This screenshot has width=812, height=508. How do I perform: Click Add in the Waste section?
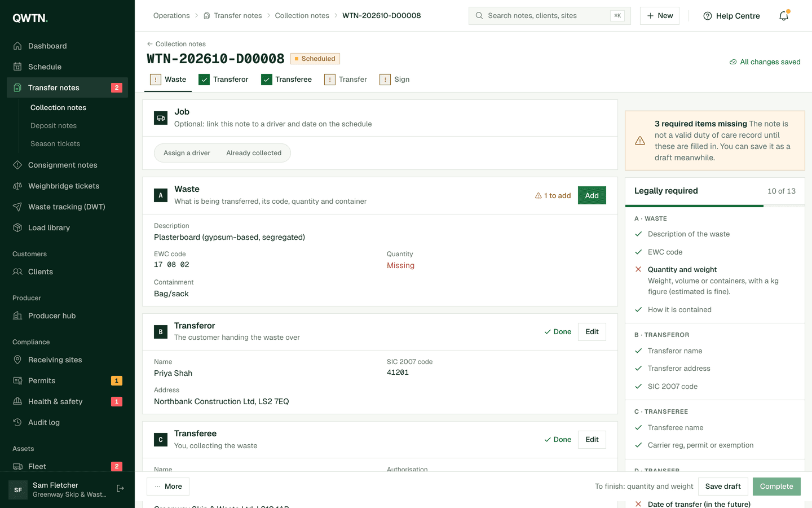point(592,195)
